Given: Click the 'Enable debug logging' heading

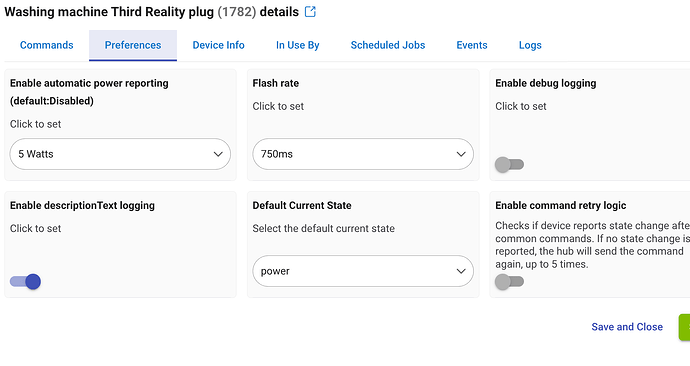Looking at the screenshot, I should 546,83.
